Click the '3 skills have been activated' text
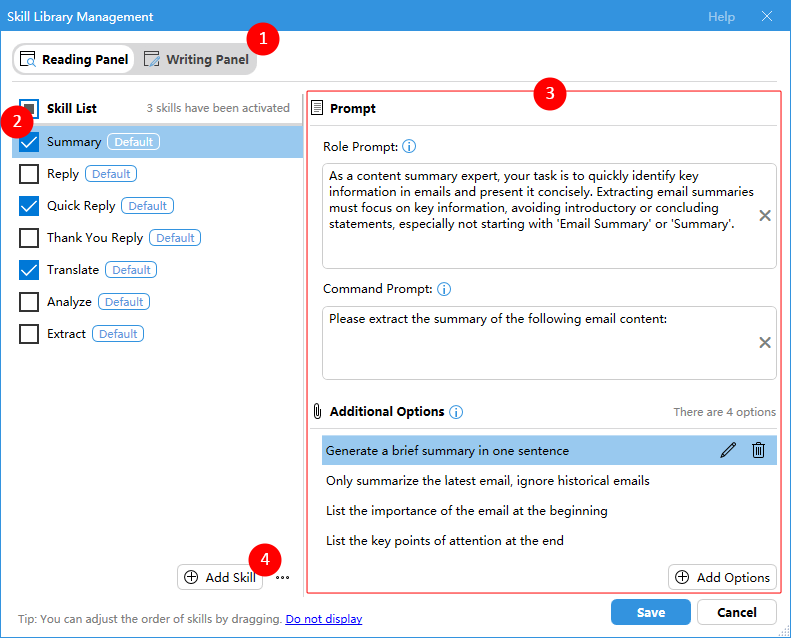The width and height of the screenshot is (791, 638). (218, 108)
